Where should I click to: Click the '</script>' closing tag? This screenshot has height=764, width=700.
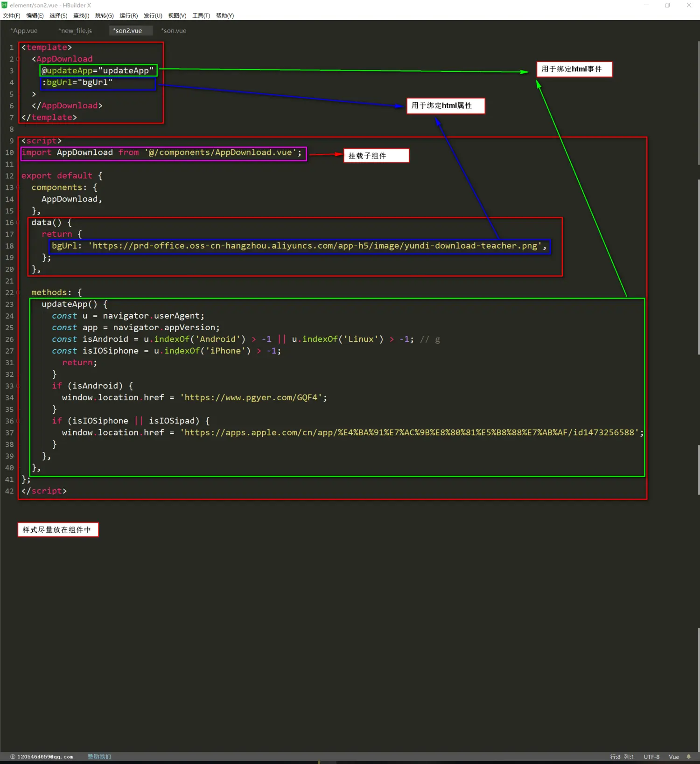click(x=44, y=491)
